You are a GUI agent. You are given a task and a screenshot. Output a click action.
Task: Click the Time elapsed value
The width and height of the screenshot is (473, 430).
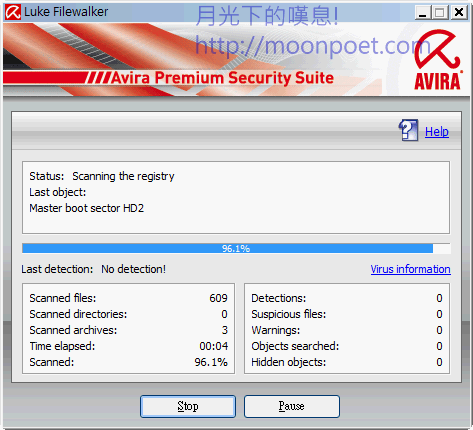pyautogui.click(x=214, y=346)
